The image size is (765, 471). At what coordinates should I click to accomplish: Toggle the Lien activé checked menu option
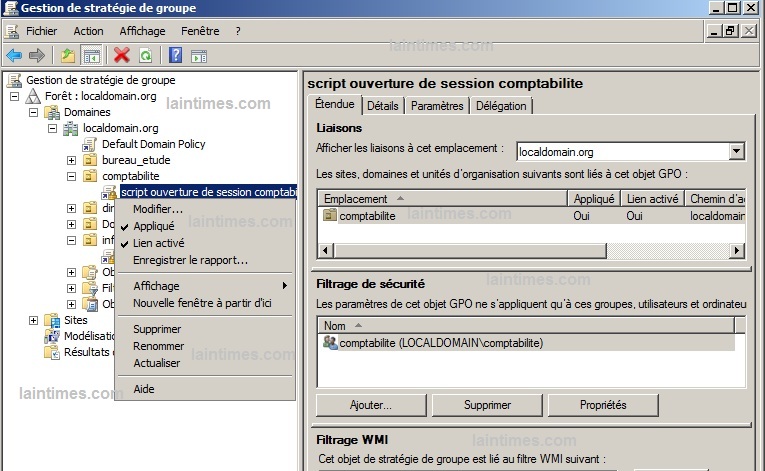pyautogui.click(x=158, y=243)
